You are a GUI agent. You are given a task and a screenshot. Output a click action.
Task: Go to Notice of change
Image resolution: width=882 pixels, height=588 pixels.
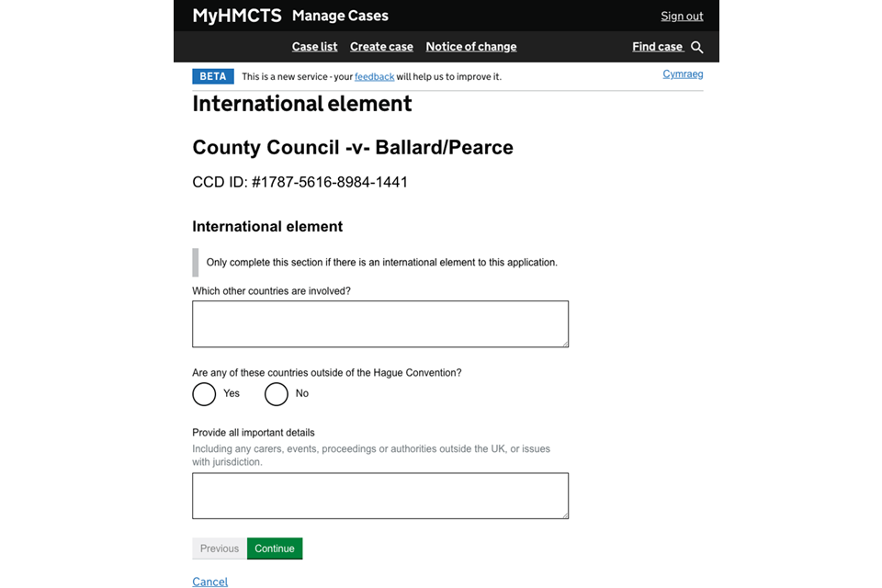pyautogui.click(x=471, y=47)
